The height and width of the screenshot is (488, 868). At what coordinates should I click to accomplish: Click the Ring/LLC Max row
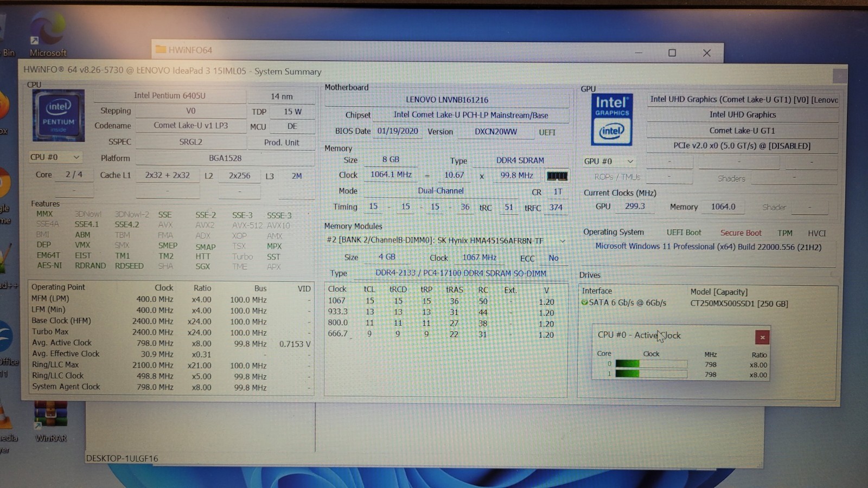171,365
